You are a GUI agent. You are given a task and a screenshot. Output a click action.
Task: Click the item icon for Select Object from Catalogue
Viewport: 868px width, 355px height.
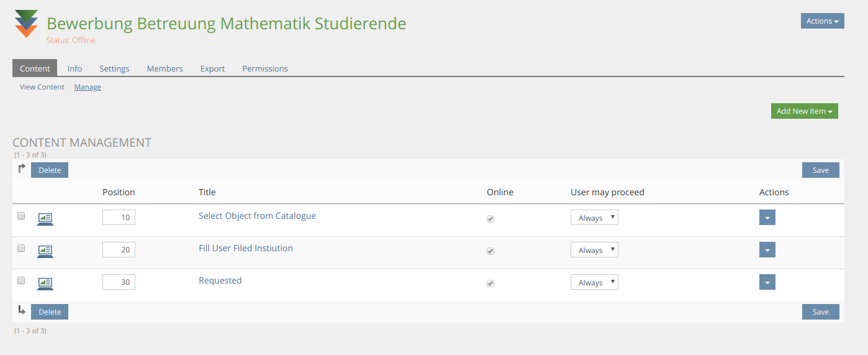pyautogui.click(x=45, y=218)
